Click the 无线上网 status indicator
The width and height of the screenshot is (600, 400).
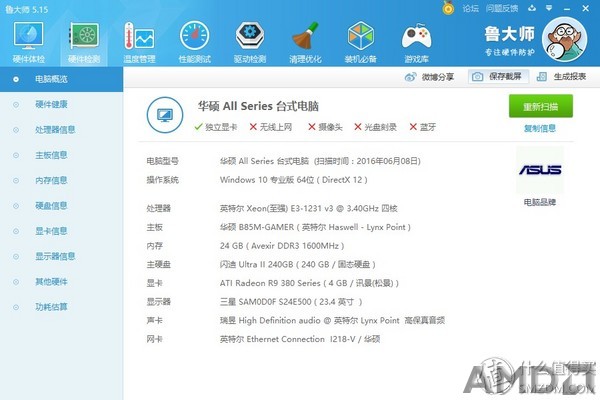pyautogui.click(x=271, y=127)
